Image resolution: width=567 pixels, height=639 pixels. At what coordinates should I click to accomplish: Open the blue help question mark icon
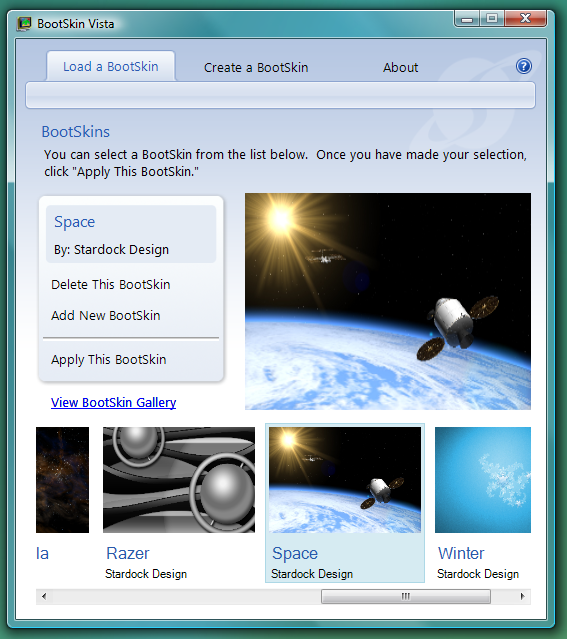pyautogui.click(x=523, y=66)
